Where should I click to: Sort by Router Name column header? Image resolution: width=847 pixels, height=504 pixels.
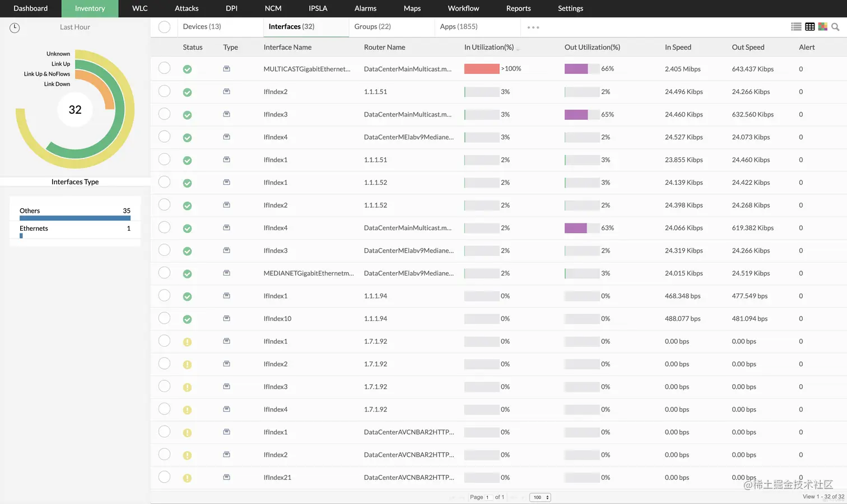384,48
